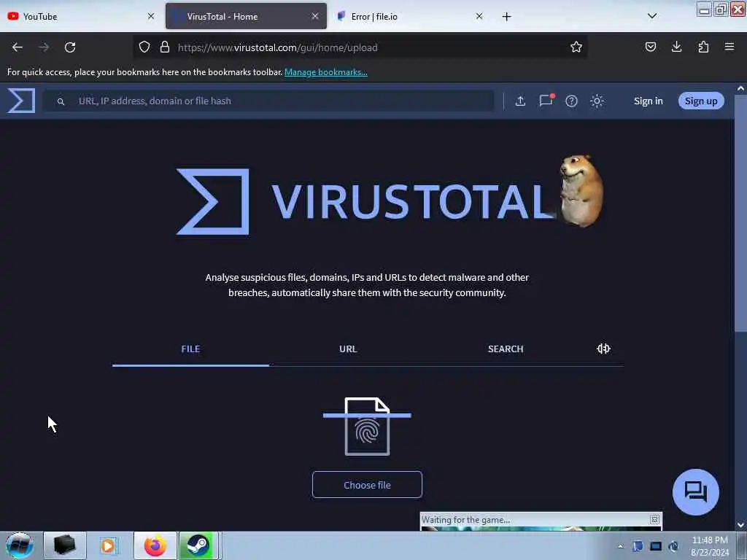Click the Manage bookmarks... link
The image size is (747, 560).
point(326,72)
